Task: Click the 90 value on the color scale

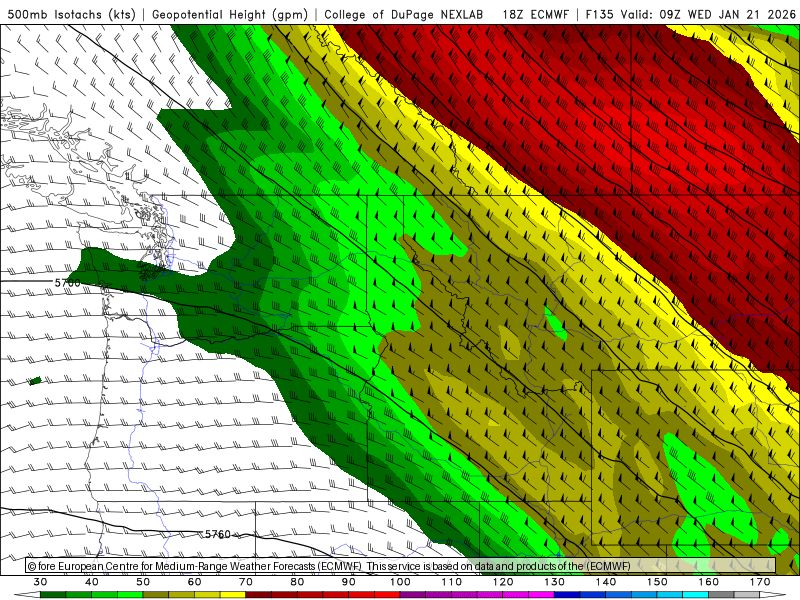Action: point(349,582)
